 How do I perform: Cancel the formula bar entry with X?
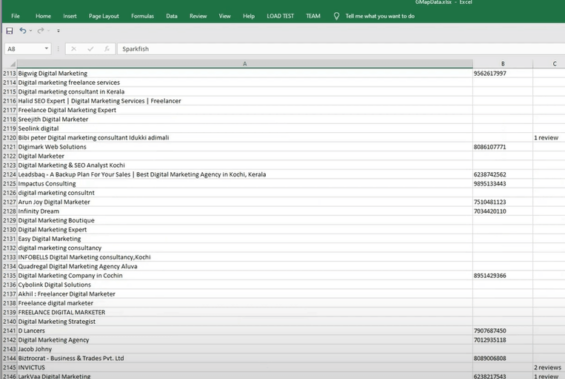pyautogui.click(x=74, y=49)
